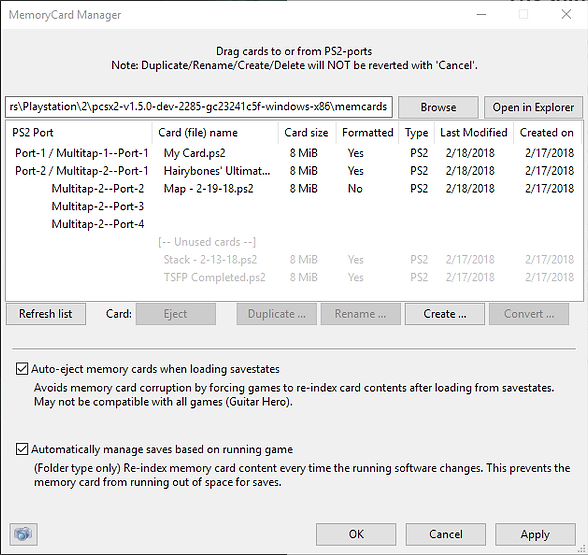This screenshot has height=555, width=588.
Task: Sort by PS2 Port column header
Action: click(x=79, y=132)
